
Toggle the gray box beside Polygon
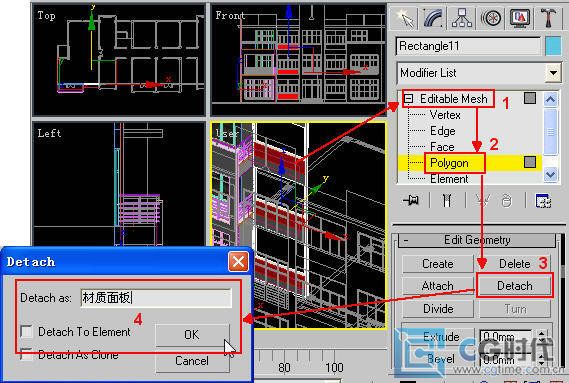coord(530,162)
